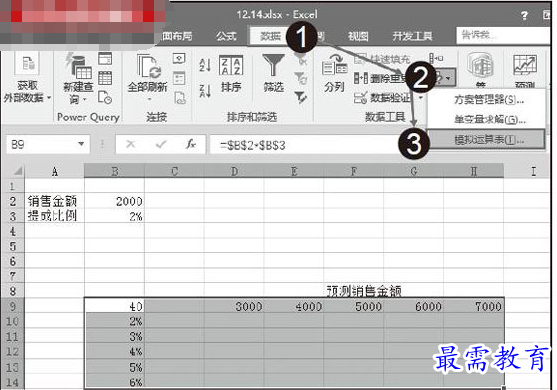This screenshot has width=557, height=390.
Task: Click Edit Links icon in connections group
Action: 180,98
